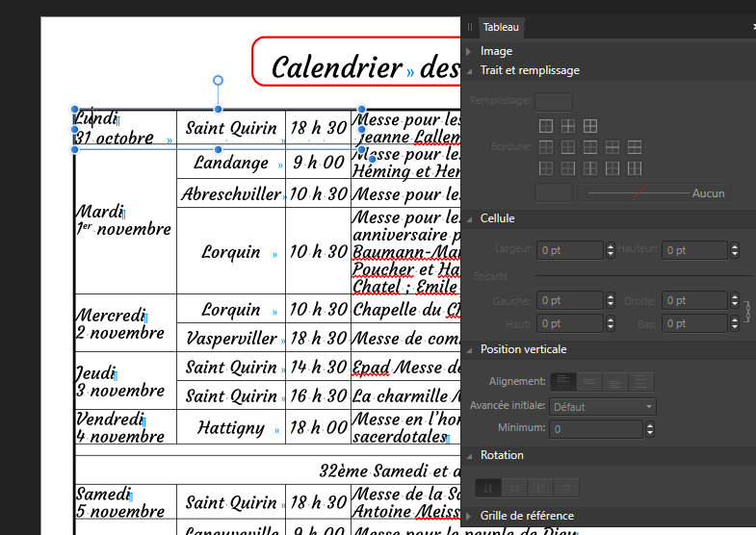Set text rotation to upright 'a'
The width and height of the screenshot is (756, 535).
pos(488,488)
